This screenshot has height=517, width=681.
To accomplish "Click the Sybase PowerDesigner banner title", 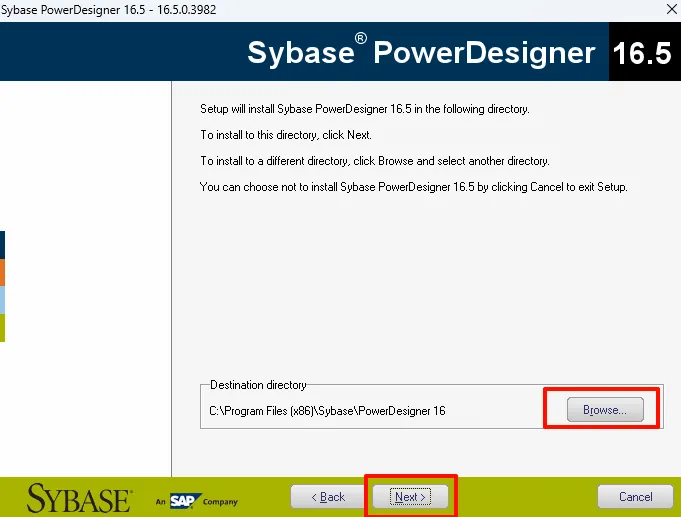I will pos(421,53).
